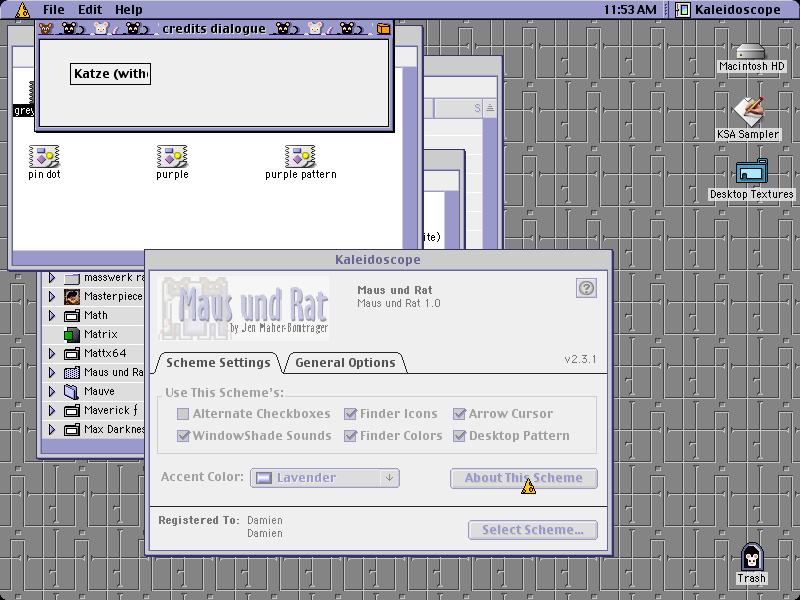Select the pin dot pattern file icon
Screen dimensions: 800x600
(x=44, y=157)
